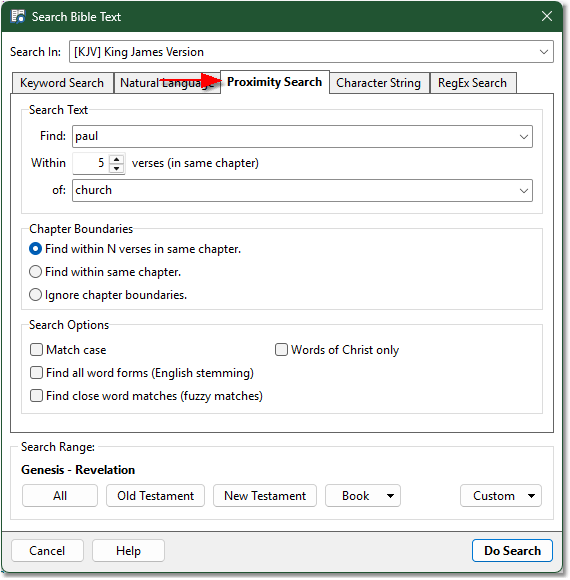Screen dimensions: 570x580
Task: Click the Cancel button
Action: click(x=47, y=551)
